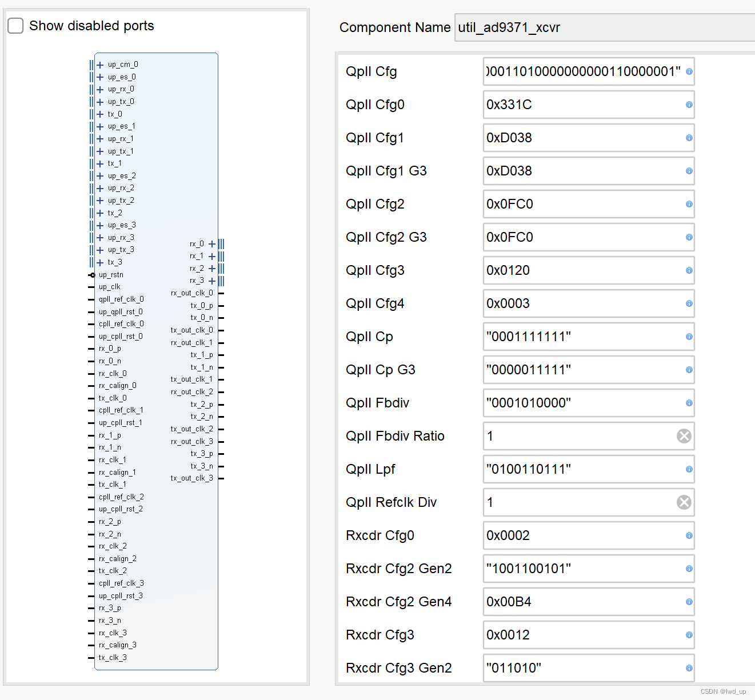Select the cpll_ref_clk_2 port label

(x=121, y=497)
